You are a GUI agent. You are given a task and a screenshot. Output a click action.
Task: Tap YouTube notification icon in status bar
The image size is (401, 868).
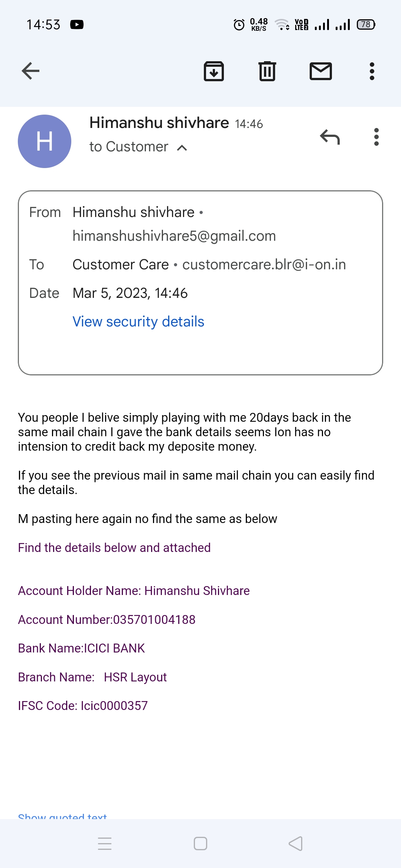pyautogui.click(x=77, y=24)
